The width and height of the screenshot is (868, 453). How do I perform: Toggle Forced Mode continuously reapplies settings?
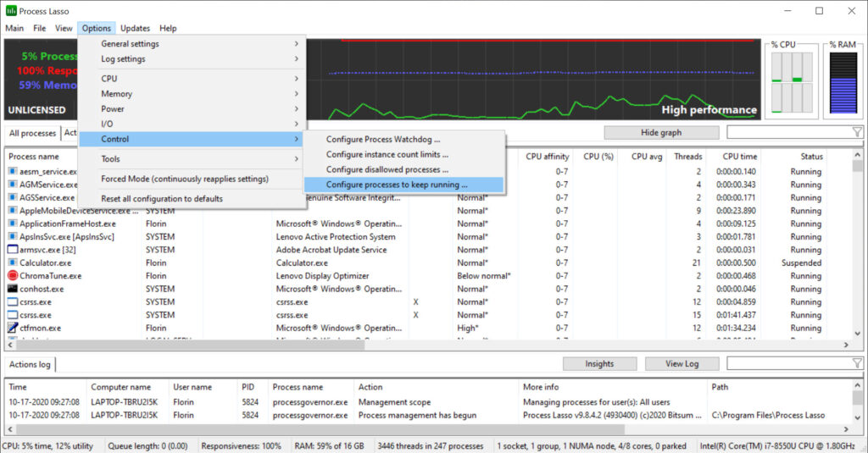tap(192, 179)
